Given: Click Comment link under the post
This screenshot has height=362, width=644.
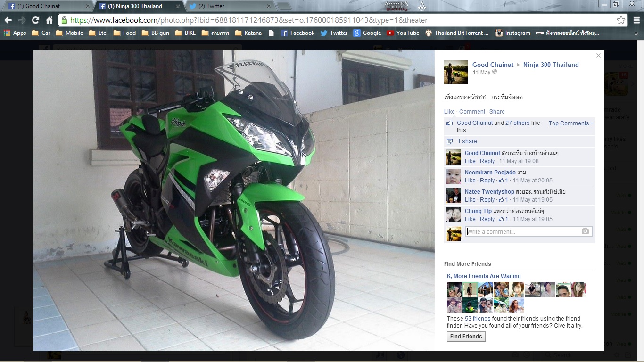Looking at the screenshot, I should point(472,112).
